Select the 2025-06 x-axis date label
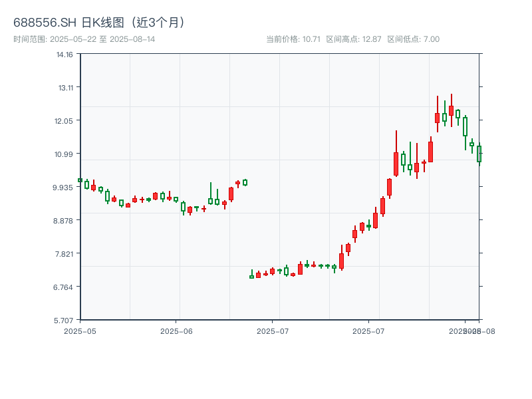 coord(176,331)
